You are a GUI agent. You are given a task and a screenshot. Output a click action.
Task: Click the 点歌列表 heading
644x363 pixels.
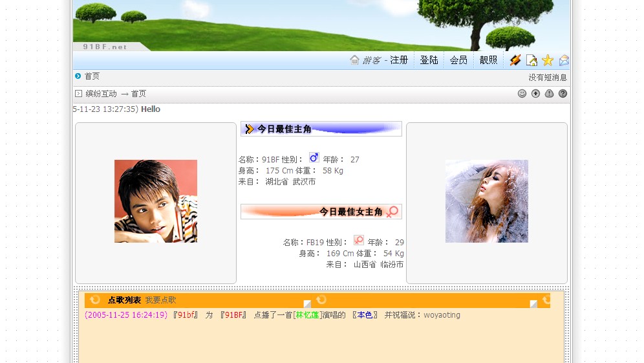click(124, 300)
